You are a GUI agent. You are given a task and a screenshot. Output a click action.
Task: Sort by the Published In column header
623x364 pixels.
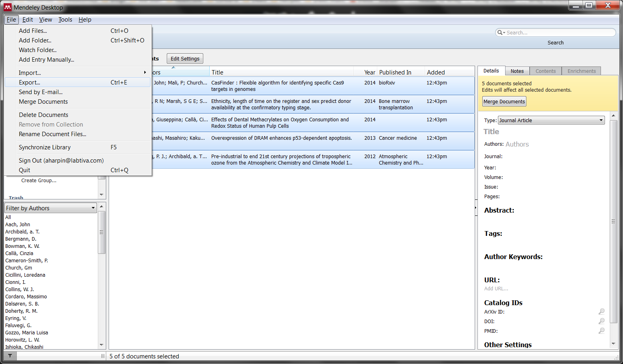click(x=401, y=72)
